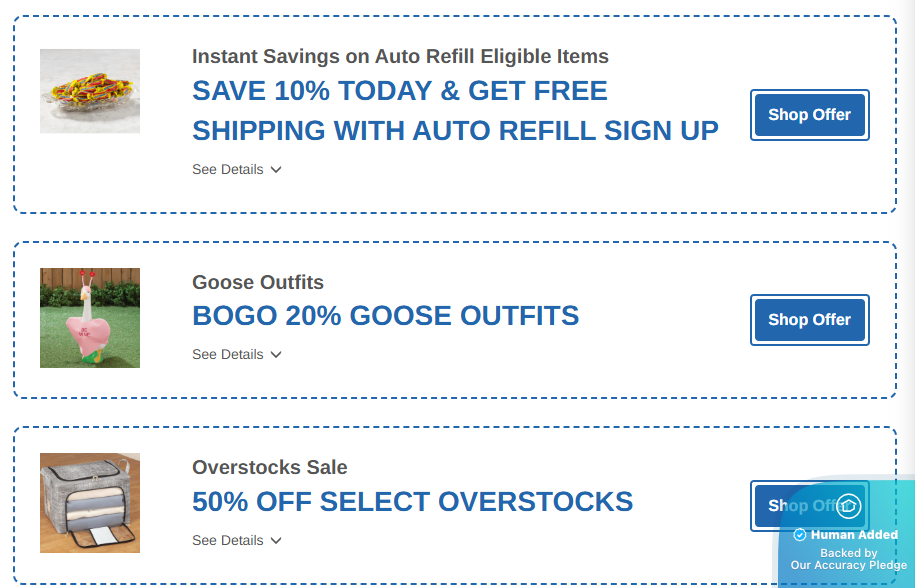Click the checkmark icon beside Human Added
The width and height of the screenshot is (915, 588).
click(800, 535)
